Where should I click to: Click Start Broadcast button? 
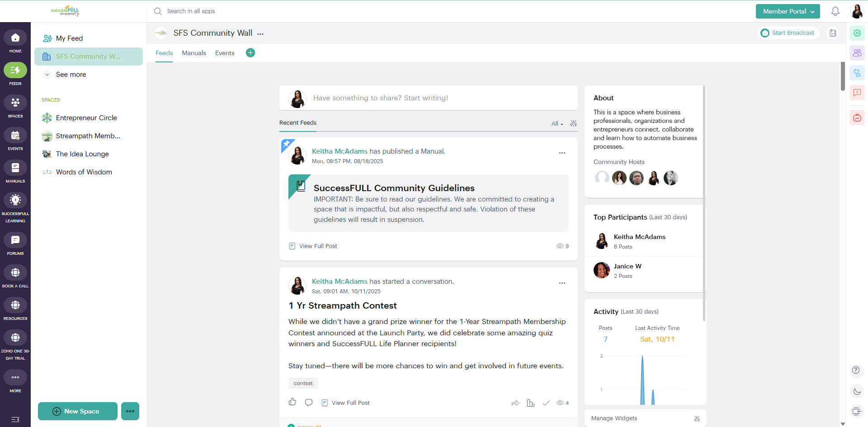(x=788, y=33)
